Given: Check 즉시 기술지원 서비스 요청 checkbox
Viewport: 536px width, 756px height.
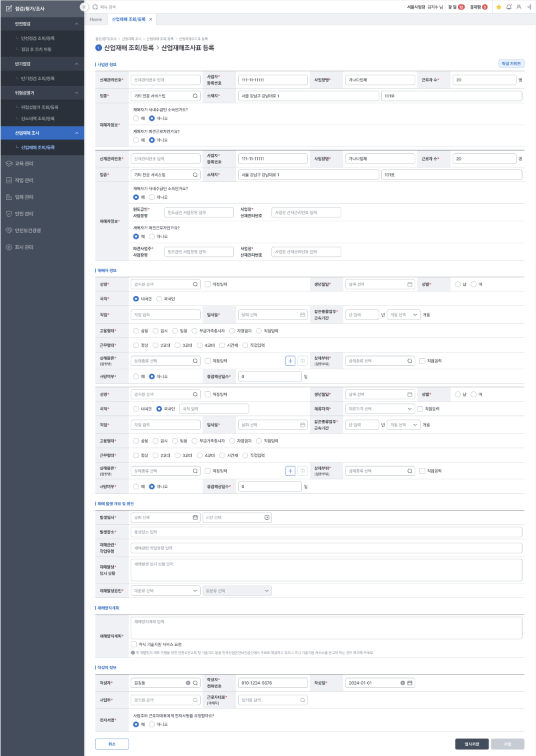Looking at the screenshot, I should click(135, 645).
